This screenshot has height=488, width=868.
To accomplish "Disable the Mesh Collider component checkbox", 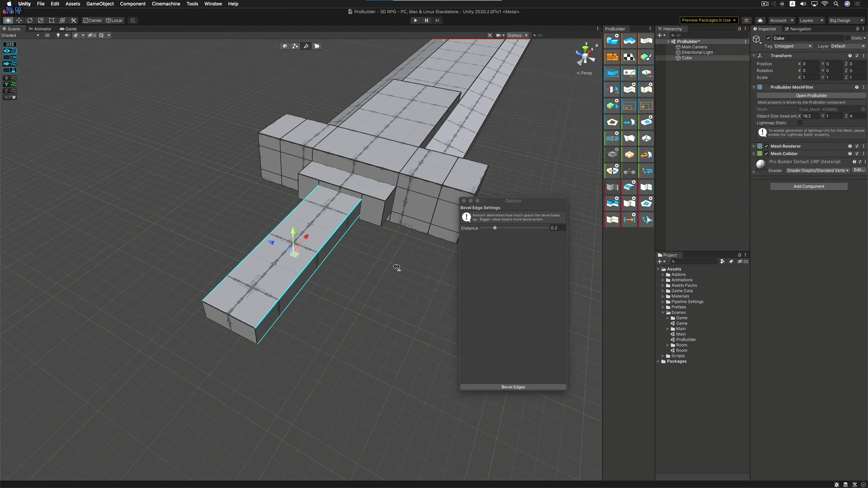I will point(765,154).
